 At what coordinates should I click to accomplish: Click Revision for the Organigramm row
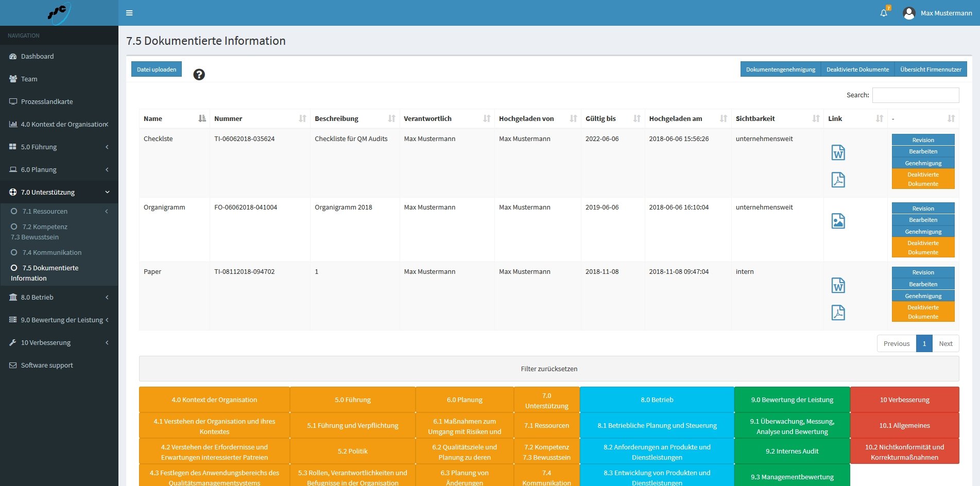(923, 209)
